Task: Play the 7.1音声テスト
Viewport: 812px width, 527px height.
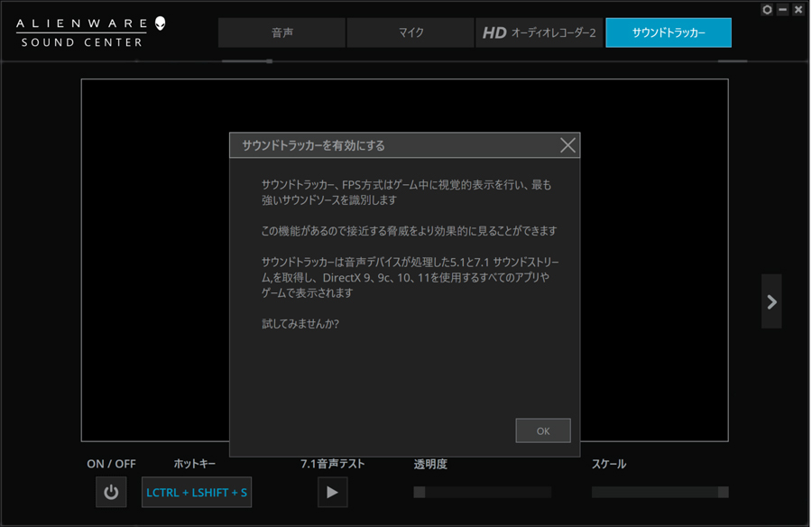Action: point(332,493)
